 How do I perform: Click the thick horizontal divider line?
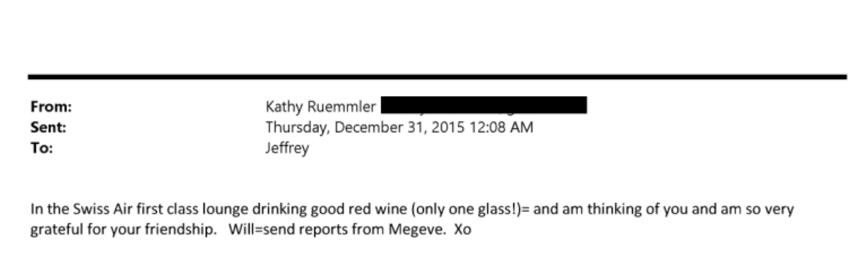437,77
